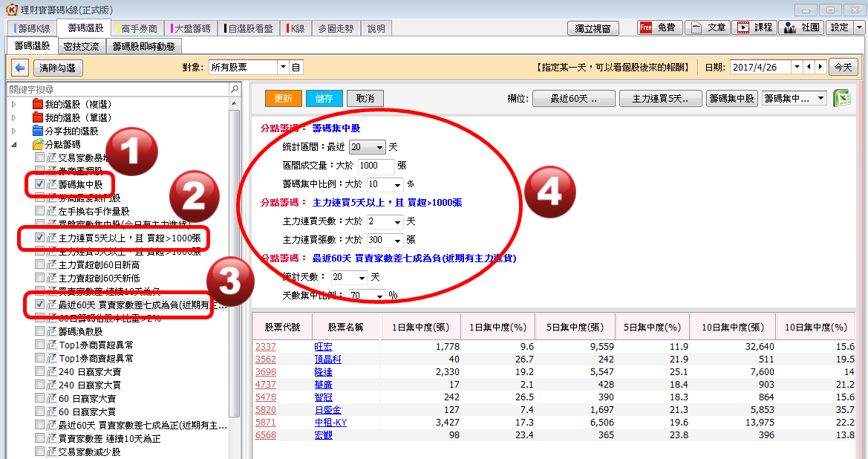Viewport: 868px width, 459px height.
Task: Open the 課程 courses button
Action: coord(754,27)
